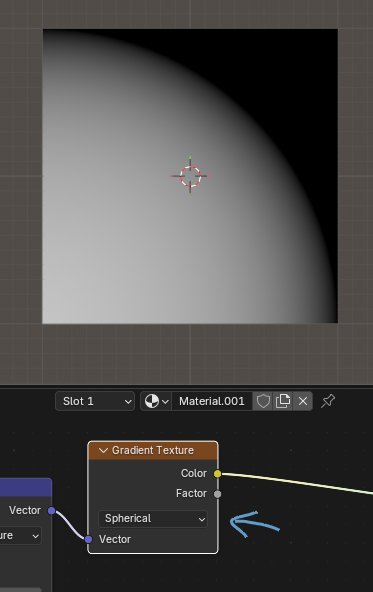The height and width of the screenshot is (592, 373).
Task: Unlink Material.001 with the X icon
Action: pyautogui.click(x=303, y=401)
